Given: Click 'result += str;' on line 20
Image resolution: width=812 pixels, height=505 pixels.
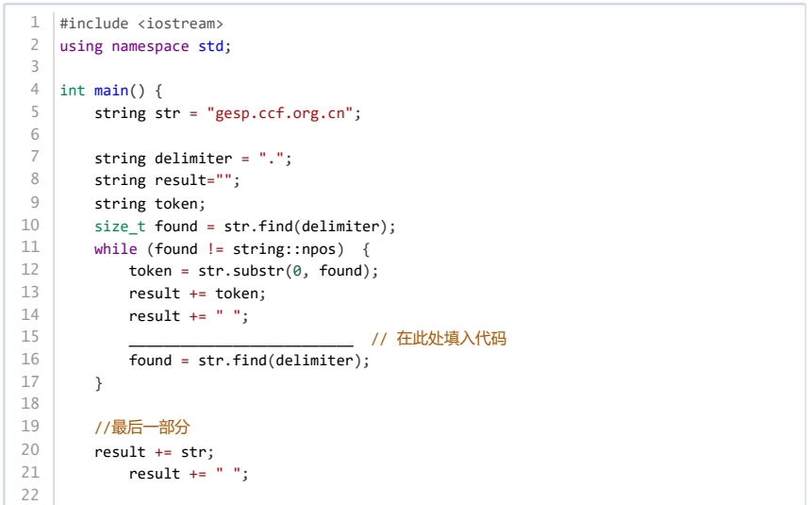Looking at the screenshot, I should 154,452.
